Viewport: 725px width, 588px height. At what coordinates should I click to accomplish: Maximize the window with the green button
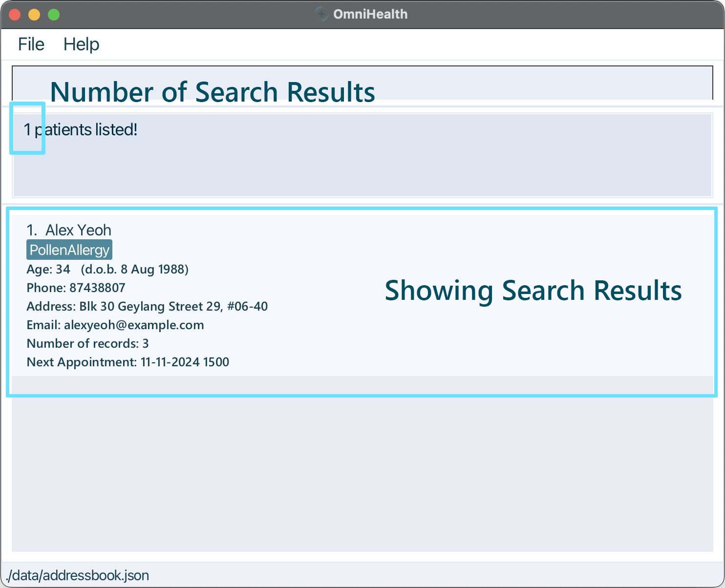(54, 15)
